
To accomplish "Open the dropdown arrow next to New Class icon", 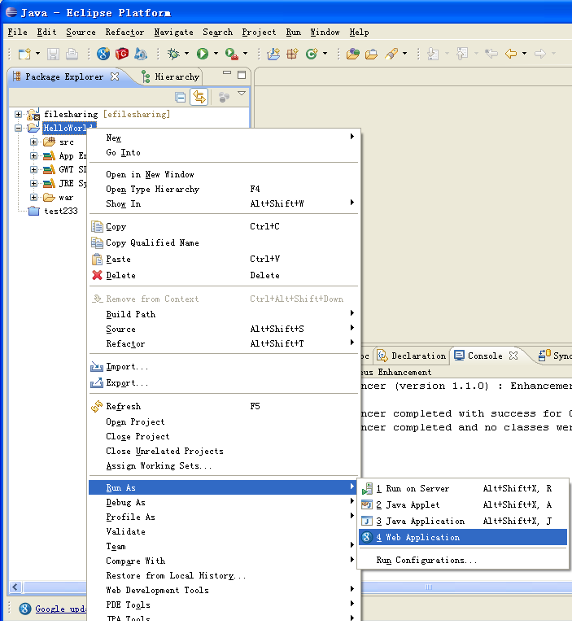I will (325, 53).
